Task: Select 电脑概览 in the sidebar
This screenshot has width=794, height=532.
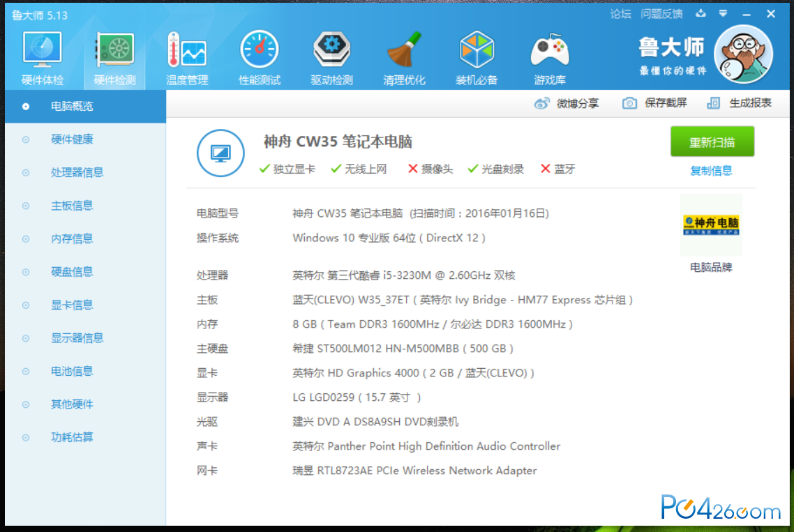Action: pos(86,106)
